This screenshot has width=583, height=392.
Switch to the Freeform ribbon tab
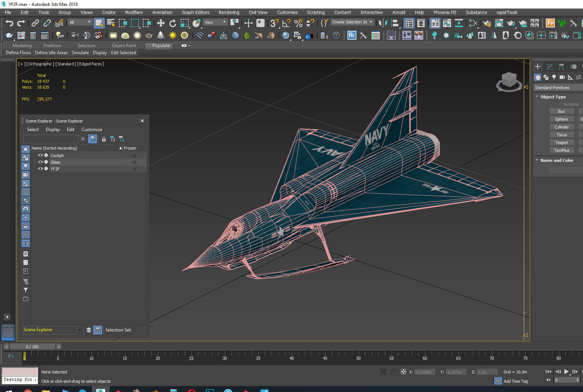[x=52, y=46]
